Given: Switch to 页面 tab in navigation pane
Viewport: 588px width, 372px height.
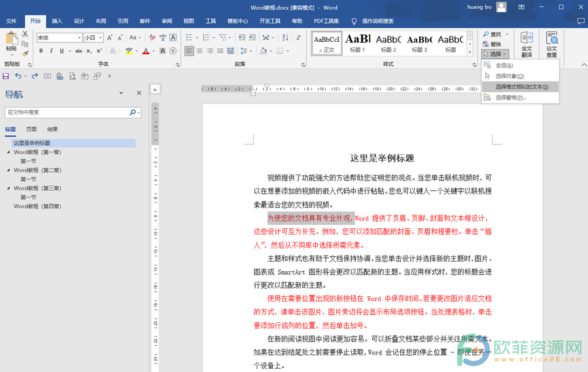Looking at the screenshot, I should pyautogui.click(x=31, y=129).
